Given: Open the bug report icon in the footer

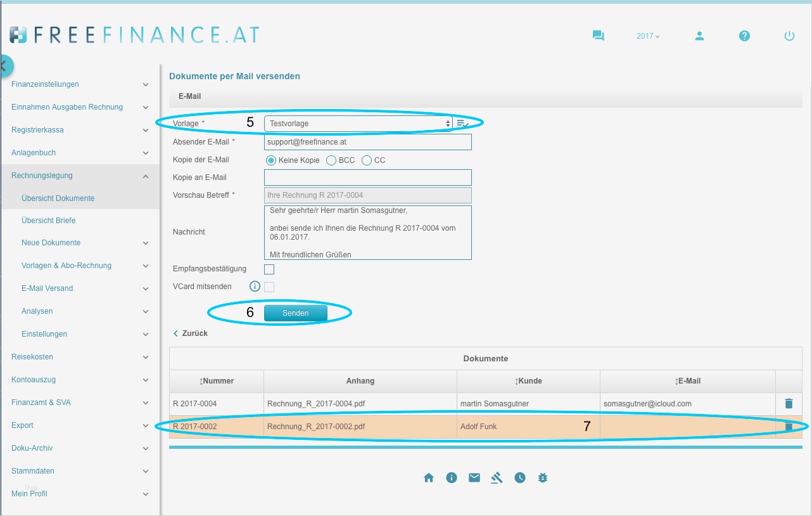Looking at the screenshot, I should (x=543, y=477).
